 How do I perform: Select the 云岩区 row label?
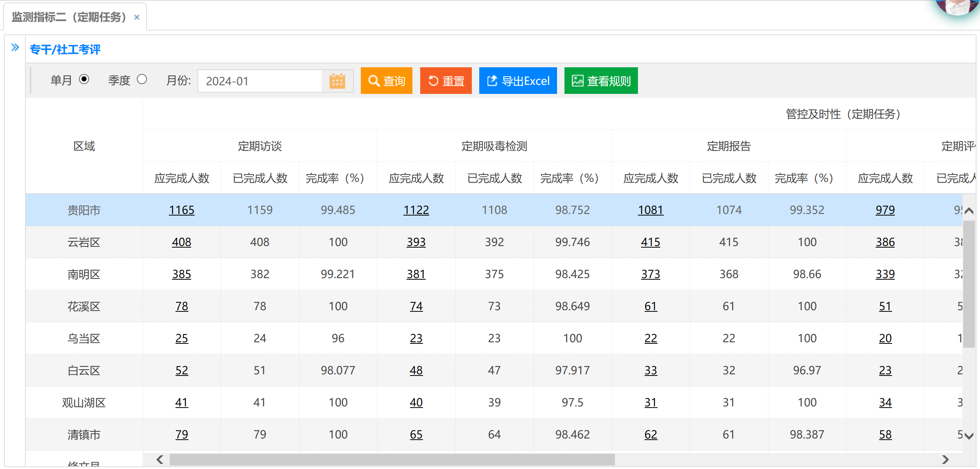[x=84, y=243]
